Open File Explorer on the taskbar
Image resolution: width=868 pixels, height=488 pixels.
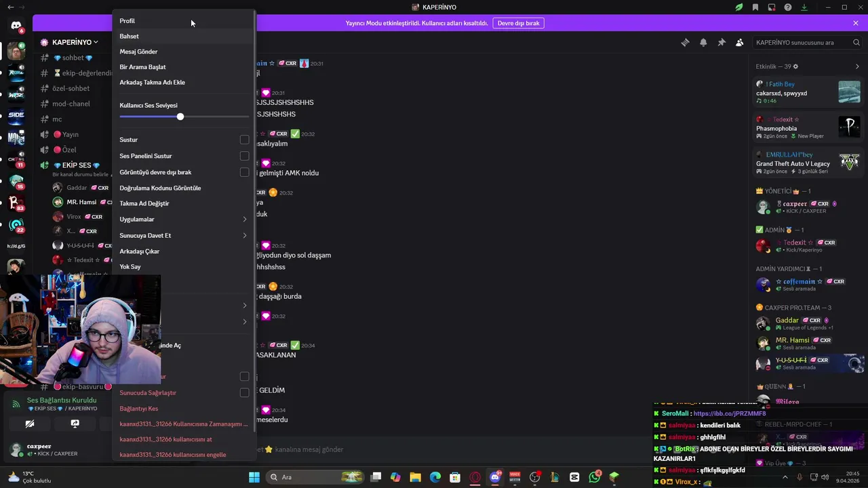tap(416, 477)
